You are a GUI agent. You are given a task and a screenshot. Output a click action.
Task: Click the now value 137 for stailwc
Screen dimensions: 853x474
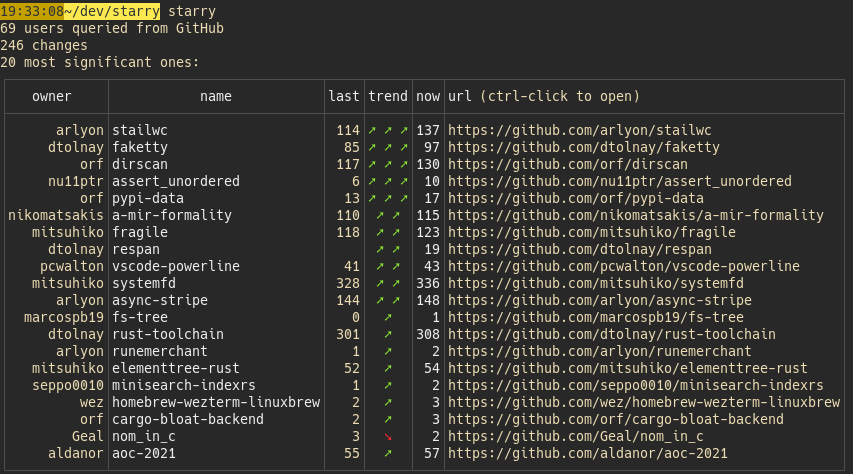428,131
